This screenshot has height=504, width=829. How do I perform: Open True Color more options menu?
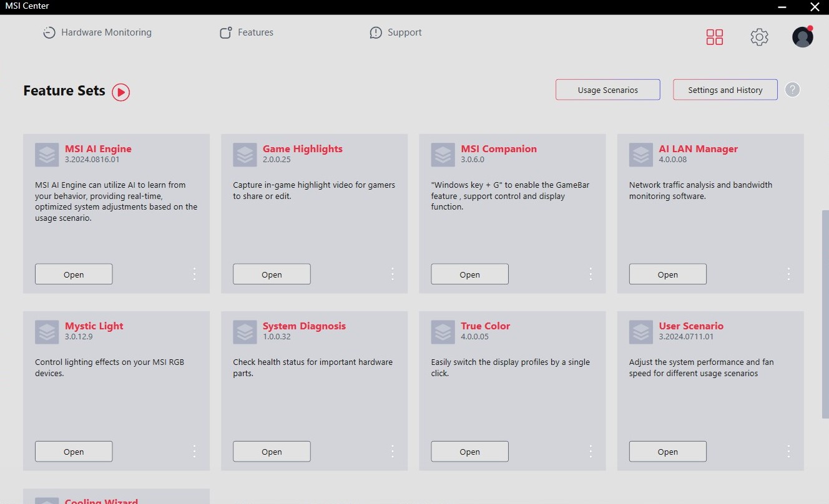pyautogui.click(x=591, y=451)
